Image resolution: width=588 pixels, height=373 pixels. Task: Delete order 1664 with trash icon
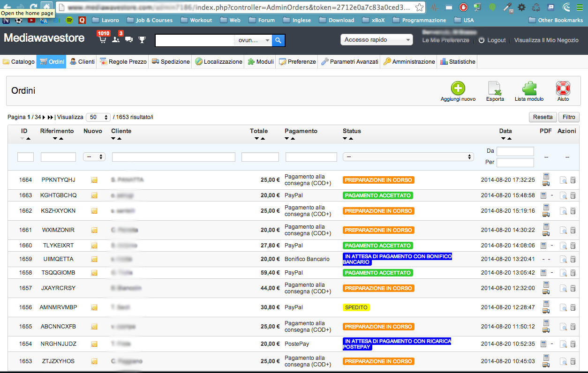coord(573,180)
